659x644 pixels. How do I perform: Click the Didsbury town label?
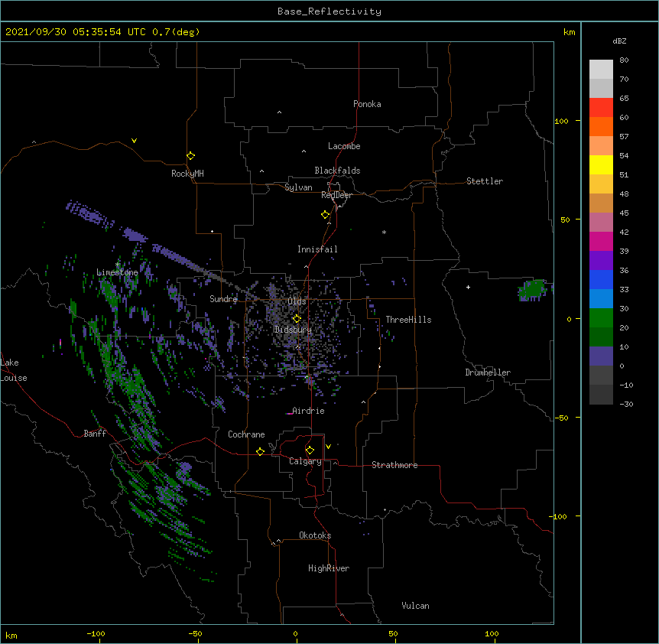tap(293, 330)
